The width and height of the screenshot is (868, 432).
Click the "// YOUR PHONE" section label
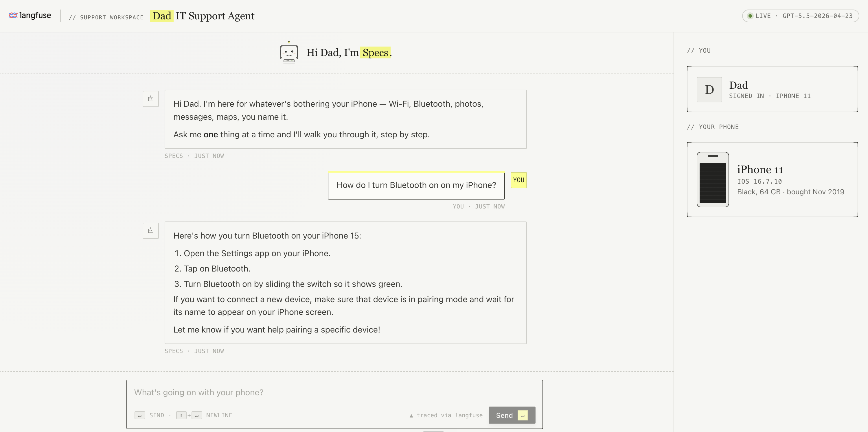713,127
